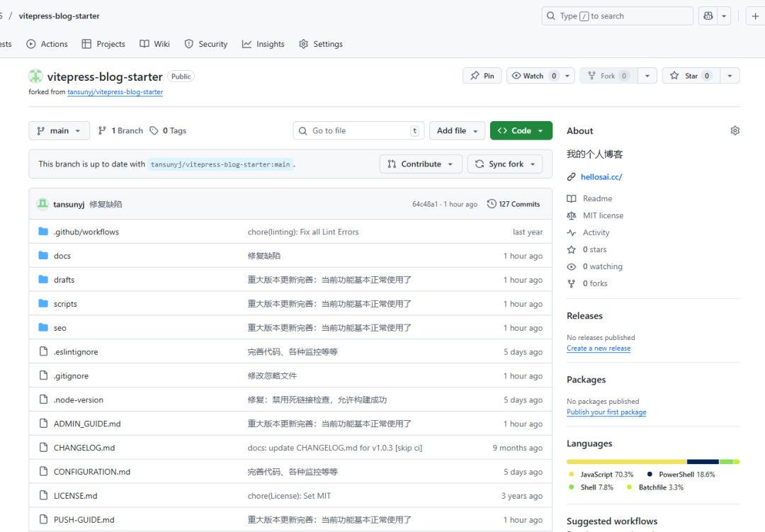Open the Settings tab
Viewport: 765px width, 532px height.
(x=321, y=44)
